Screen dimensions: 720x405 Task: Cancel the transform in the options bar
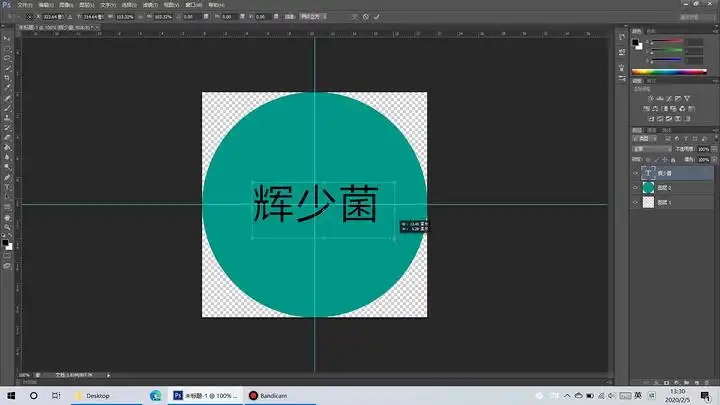[x=365, y=17]
